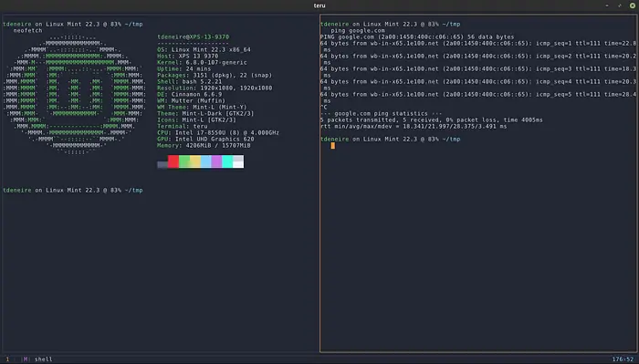Click the OS: Linux Mint 22.3 line

coord(204,49)
